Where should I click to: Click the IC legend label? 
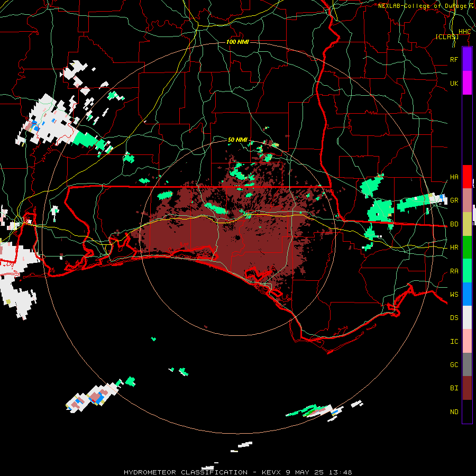454,342
